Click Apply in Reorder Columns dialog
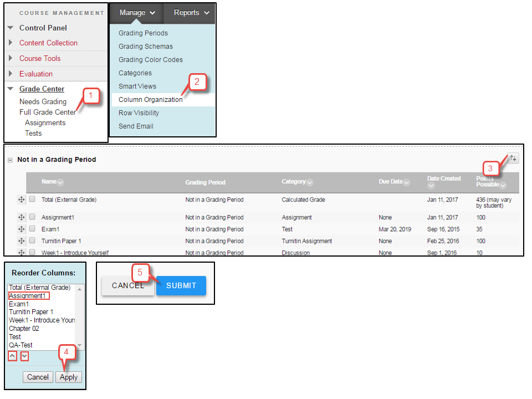The width and height of the screenshot is (532, 399). (x=69, y=377)
